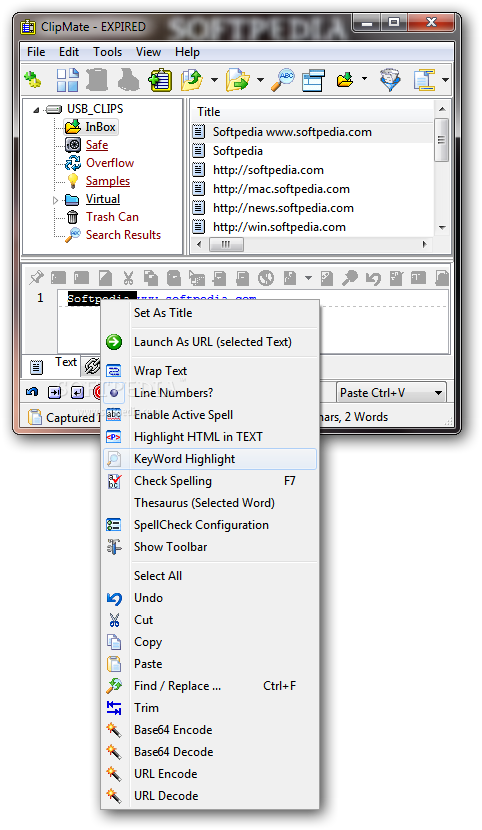The width and height of the screenshot is (482, 830).
Task: Click the funnel filter toolbar icon
Action: pyautogui.click(x=390, y=80)
